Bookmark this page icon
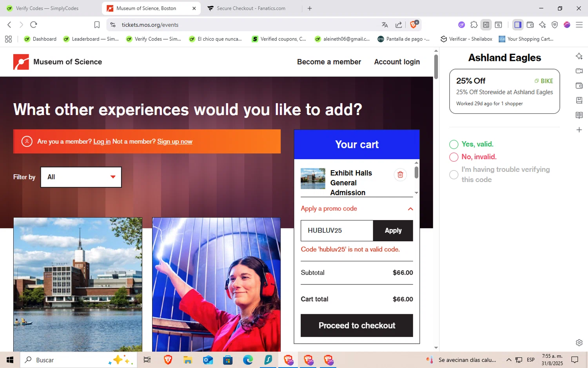 [x=97, y=25]
